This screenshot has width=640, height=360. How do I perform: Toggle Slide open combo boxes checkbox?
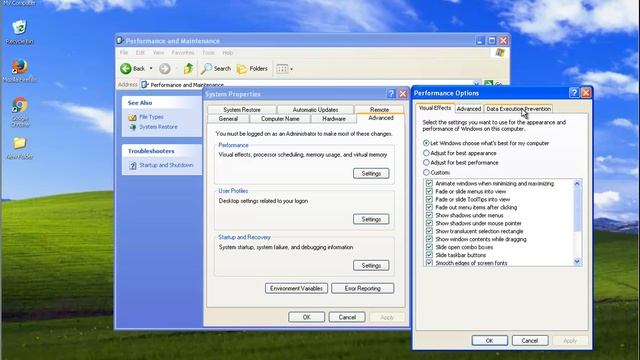tap(429, 247)
